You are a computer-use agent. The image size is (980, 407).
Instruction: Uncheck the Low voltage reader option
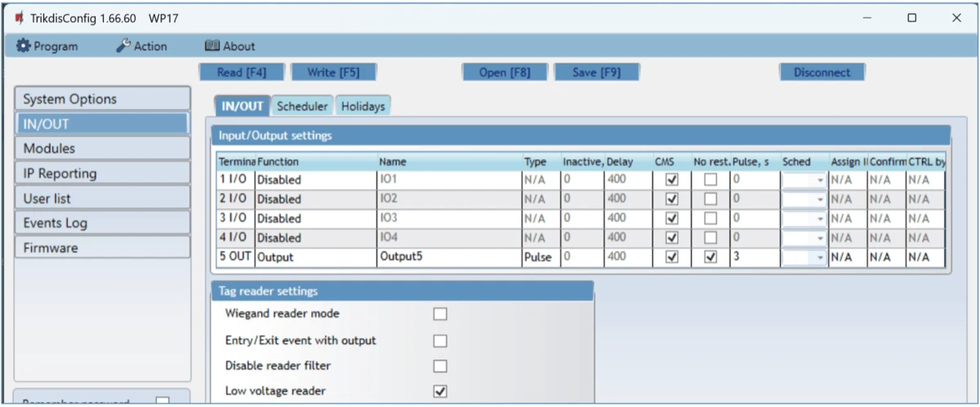coord(440,391)
